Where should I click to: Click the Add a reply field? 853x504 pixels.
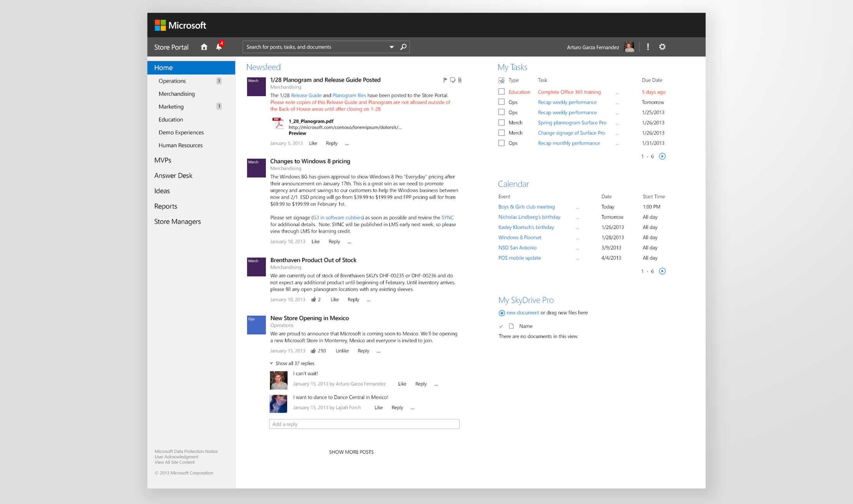point(364,424)
